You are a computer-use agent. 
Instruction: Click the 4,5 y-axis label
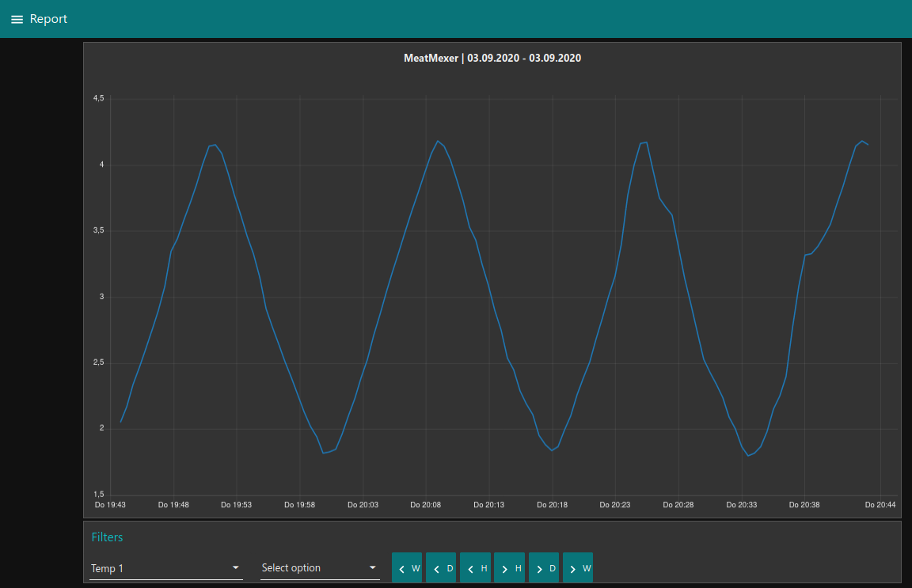click(x=98, y=98)
